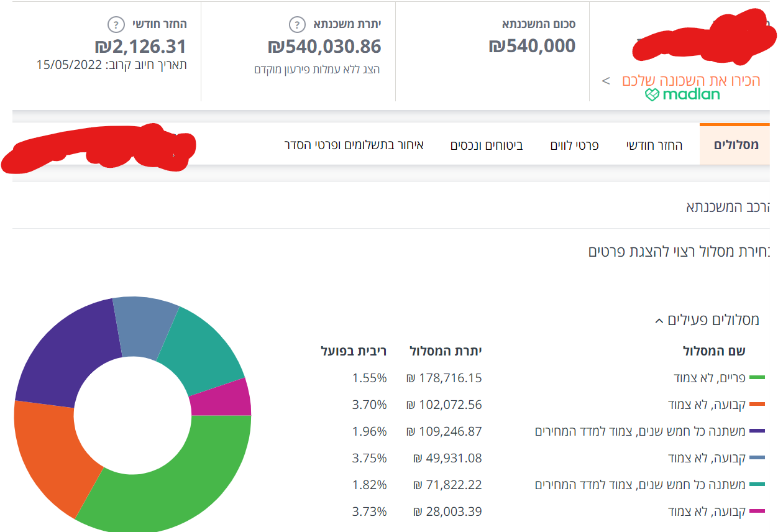Image resolution: width=778 pixels, height=532 pixels.
Task: Go to איחור בתשלומים ופרטי הסדר tab
Action: click(x=354, y=145)
